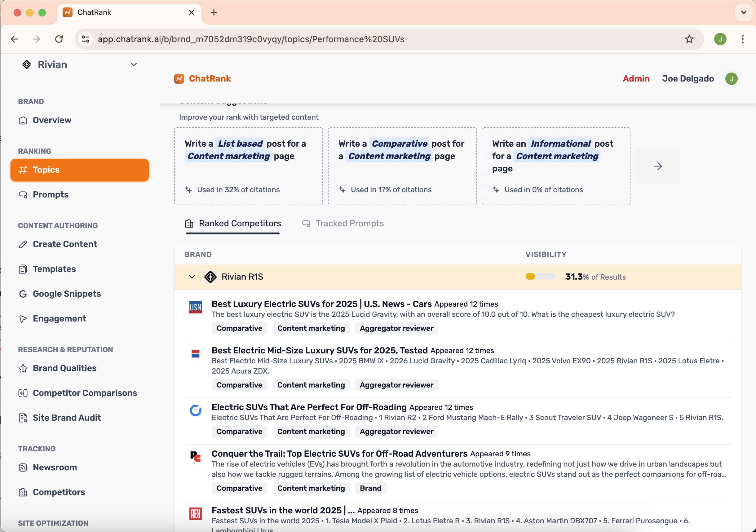Click the green J user avatar in header
This screenshot has width=756, height=532.
point(731,79)
